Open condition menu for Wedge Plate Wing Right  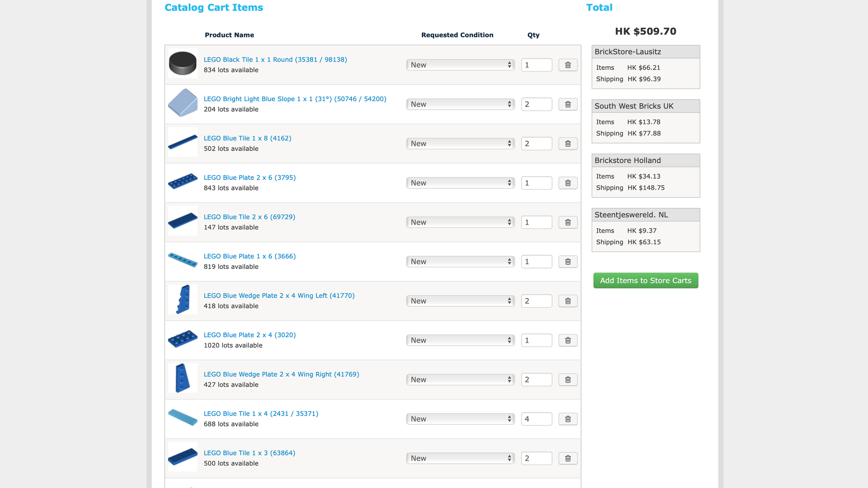460,380
